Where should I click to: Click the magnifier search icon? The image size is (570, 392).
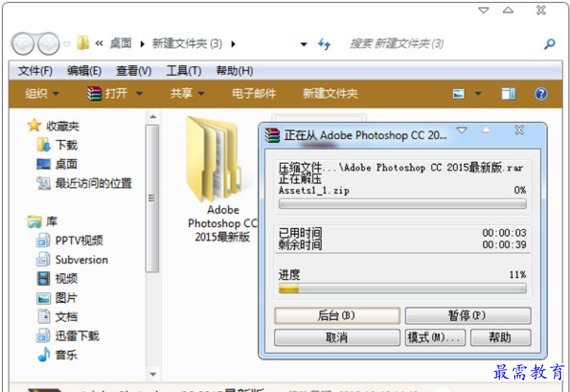(549, 44)
